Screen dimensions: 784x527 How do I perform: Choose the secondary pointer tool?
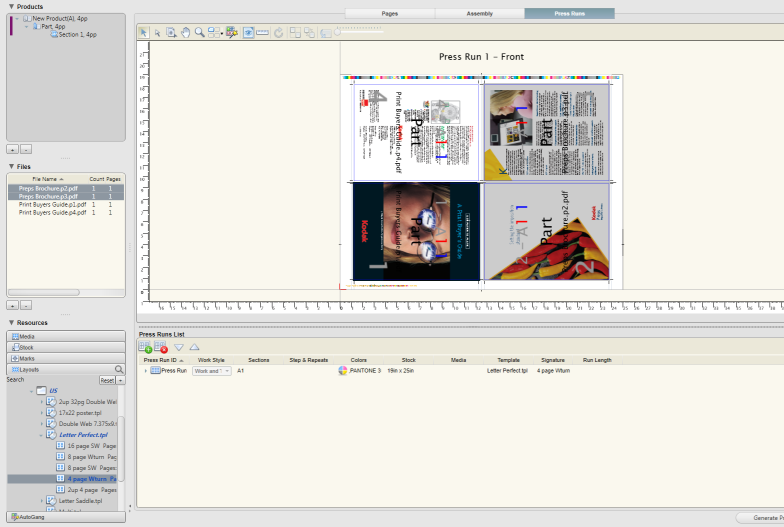click(x=157, y=33)
